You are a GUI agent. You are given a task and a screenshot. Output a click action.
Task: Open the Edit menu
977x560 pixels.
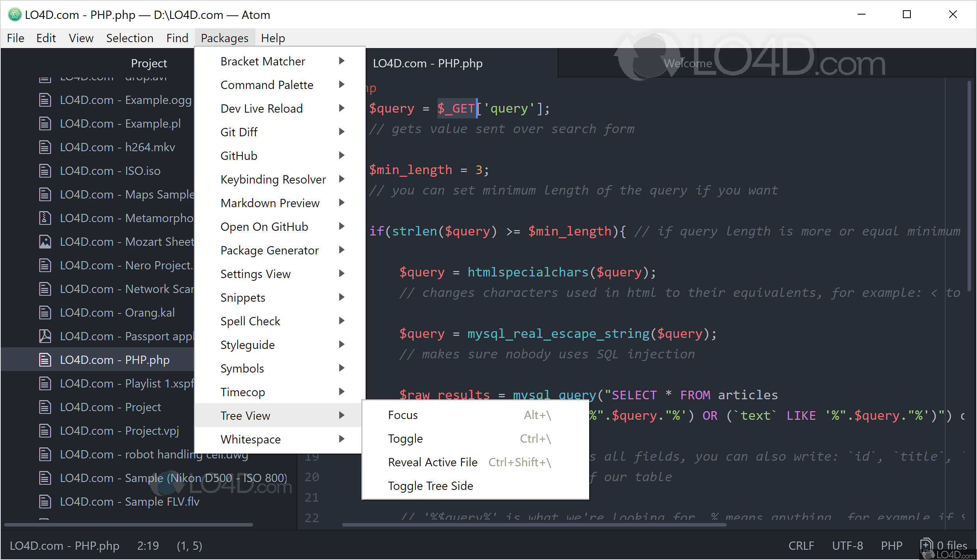46,38
